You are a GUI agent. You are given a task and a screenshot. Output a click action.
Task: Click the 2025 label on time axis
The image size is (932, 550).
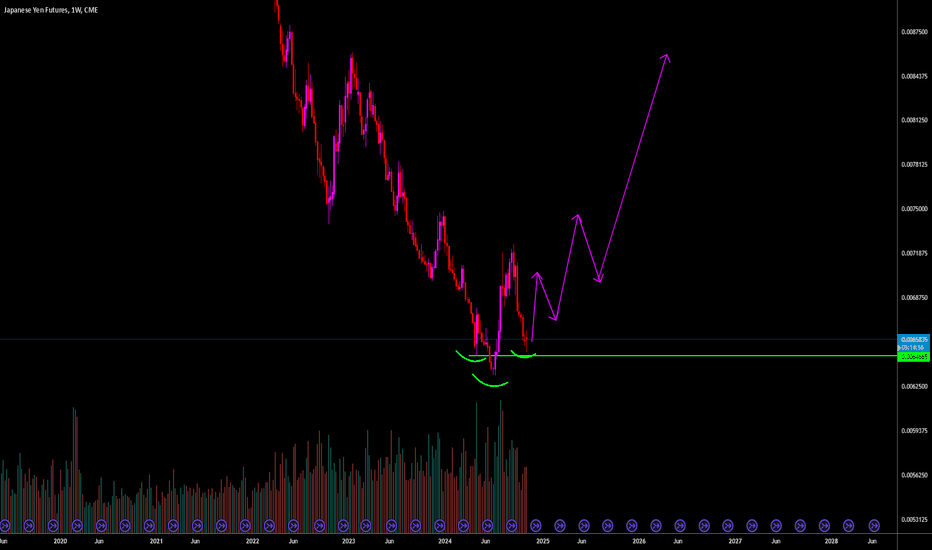[543, 542]
